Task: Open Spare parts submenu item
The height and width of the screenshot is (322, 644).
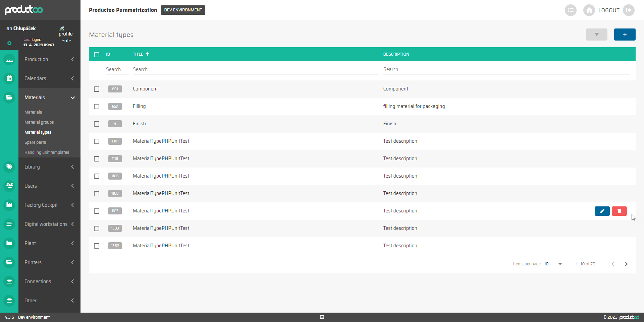Action: pyautogui.click(x=35, y=142)
